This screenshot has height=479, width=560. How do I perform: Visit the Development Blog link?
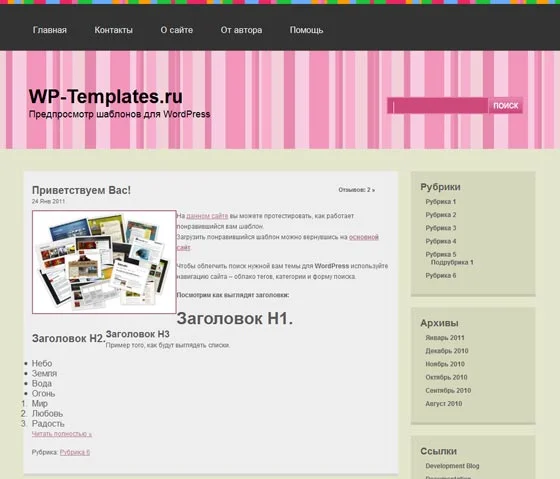point(452,466)
